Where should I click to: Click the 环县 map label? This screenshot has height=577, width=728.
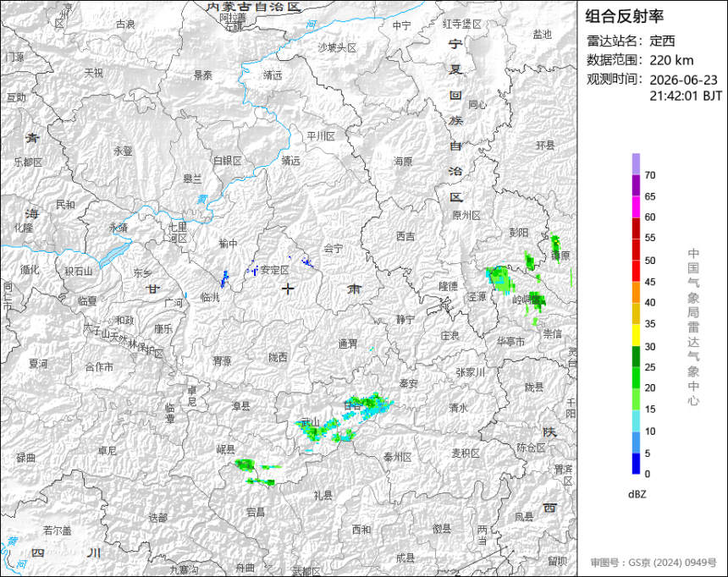tap(545, 146)
